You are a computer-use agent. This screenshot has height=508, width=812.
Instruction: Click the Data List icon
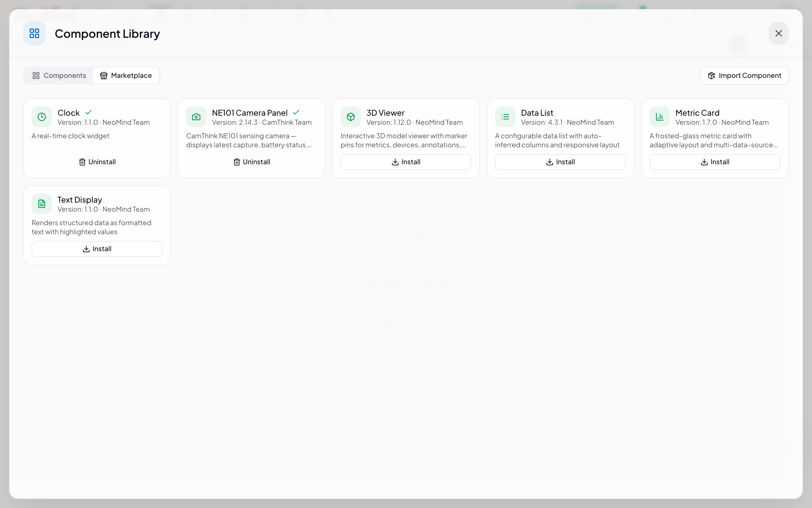click(x=505, y=117)
